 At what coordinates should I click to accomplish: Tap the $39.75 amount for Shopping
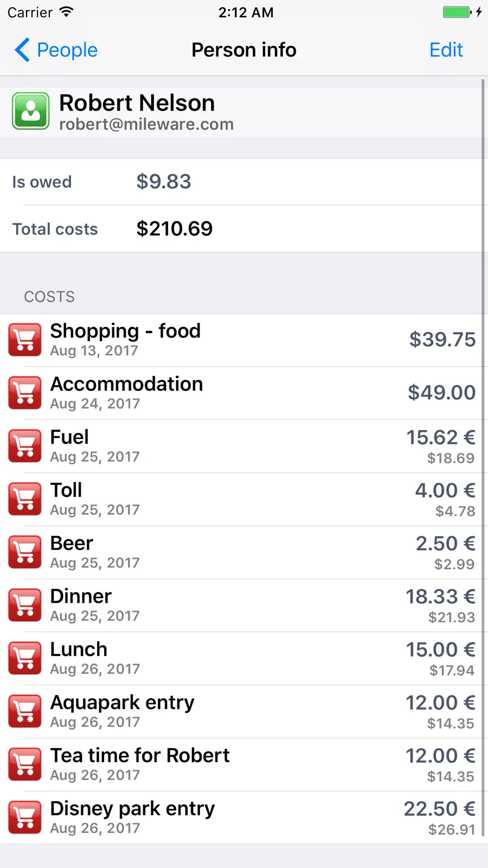click(442, 340)
